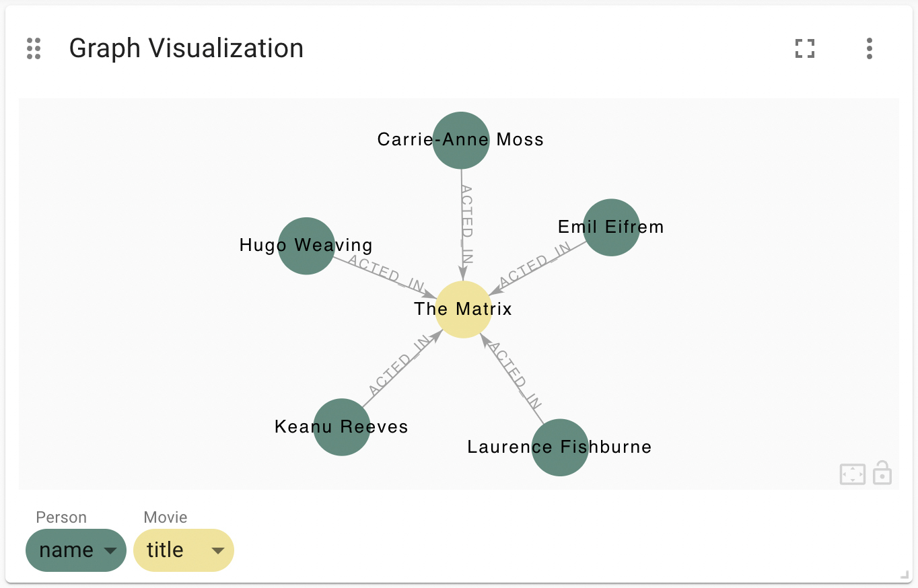The image size is (918, 588).
Task: Select The Matrix movie node
Action: (x=463, y=309)
